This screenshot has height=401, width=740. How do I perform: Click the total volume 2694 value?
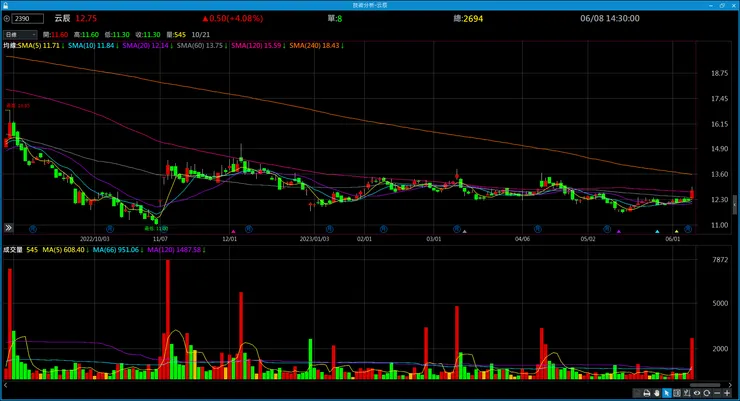[473, 19]
